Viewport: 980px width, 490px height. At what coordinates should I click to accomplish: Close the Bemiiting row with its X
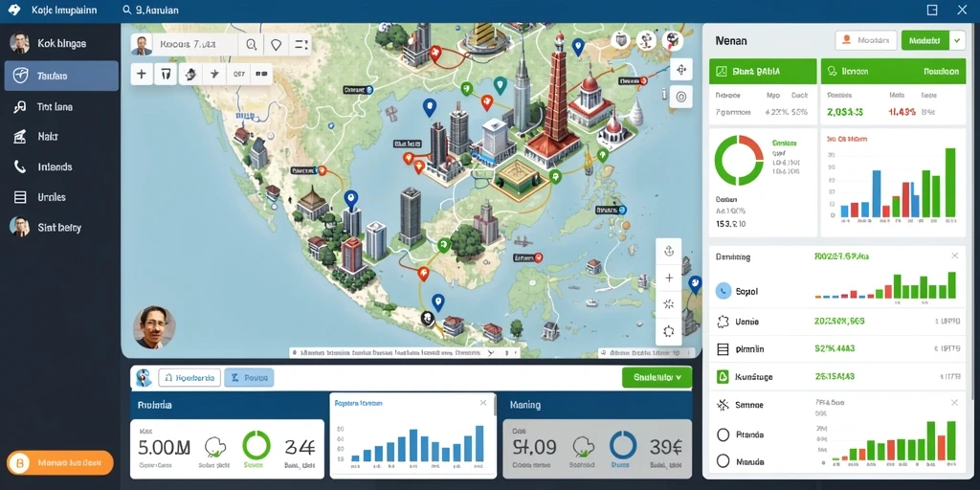coord(954,256)
